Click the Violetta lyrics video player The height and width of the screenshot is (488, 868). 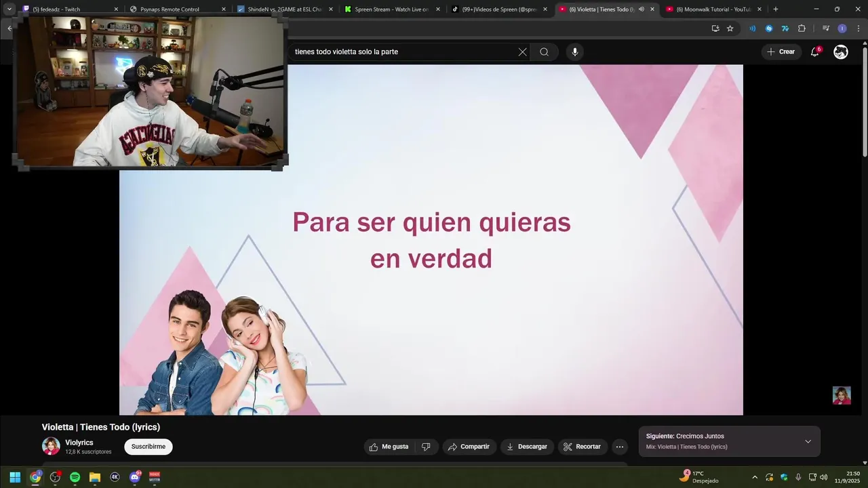pyautogui.click(x=431, y=240)
